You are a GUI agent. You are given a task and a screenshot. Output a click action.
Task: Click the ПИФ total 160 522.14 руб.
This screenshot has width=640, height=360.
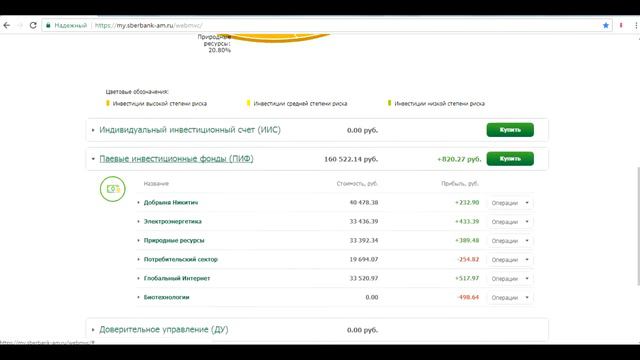pos(351,159)
